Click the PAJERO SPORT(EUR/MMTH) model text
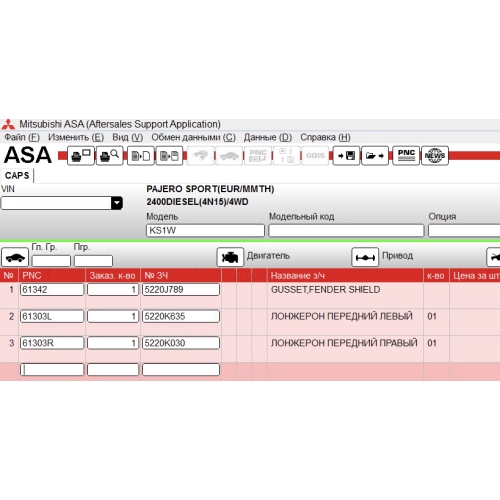This screenshot has width=500, height=500. (x=210, y=189)
